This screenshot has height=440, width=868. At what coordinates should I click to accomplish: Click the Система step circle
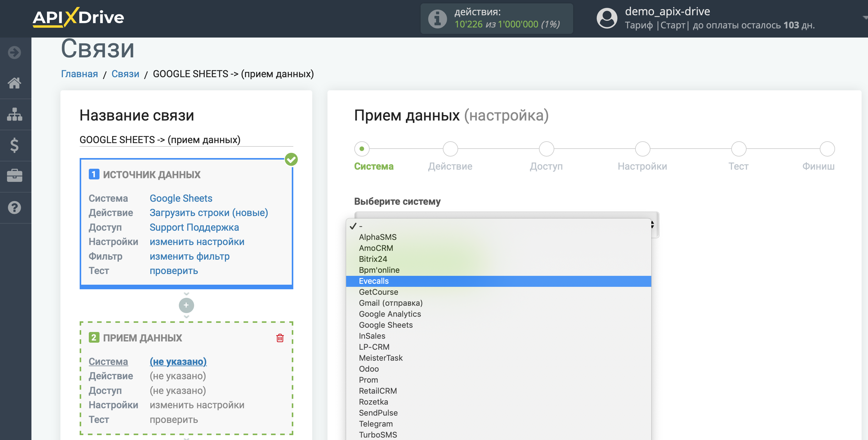(362, 149)
